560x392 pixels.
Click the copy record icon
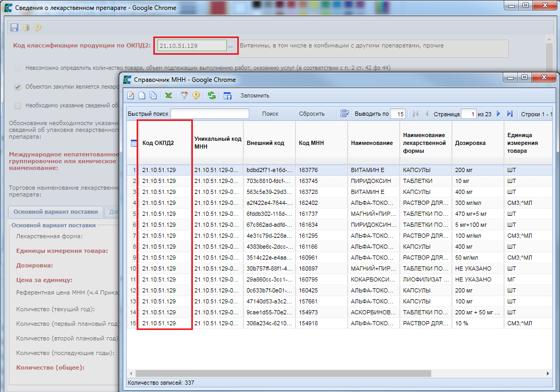click(x=153, y=95)
